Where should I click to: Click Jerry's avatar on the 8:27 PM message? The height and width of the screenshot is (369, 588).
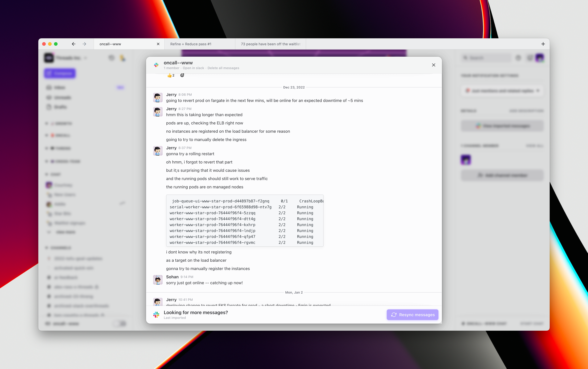[158, 112]
